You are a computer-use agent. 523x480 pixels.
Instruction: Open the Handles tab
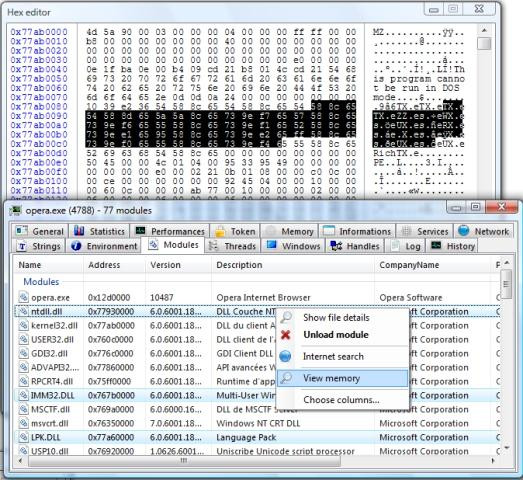pyautogui.click(x=354, y=246)
